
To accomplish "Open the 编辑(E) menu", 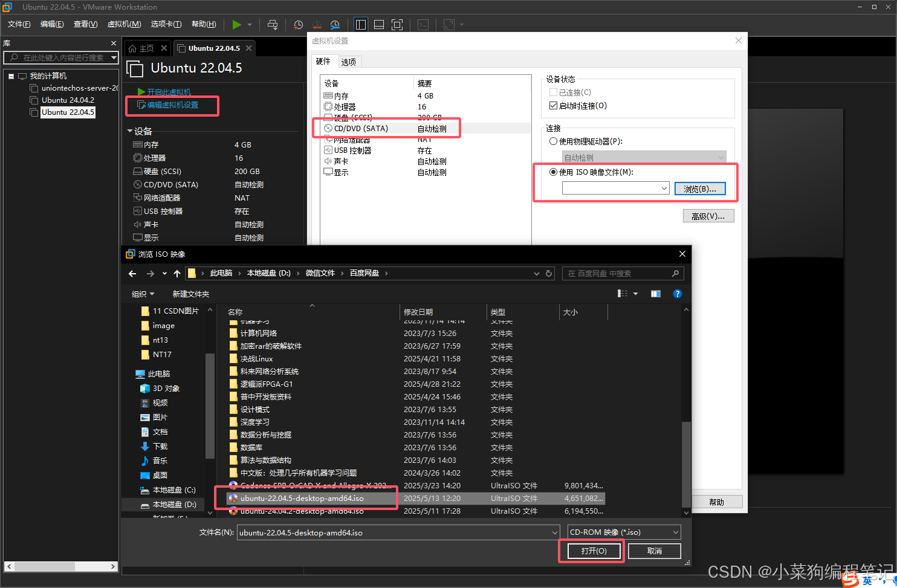I will coord(52,24).
